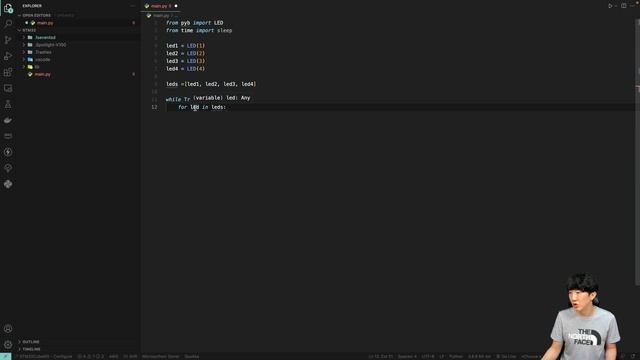This screenshot has height=360, width=640.
Task: Open Explorer panel More Actions ellipsis
Action: (x=133, y=6)
